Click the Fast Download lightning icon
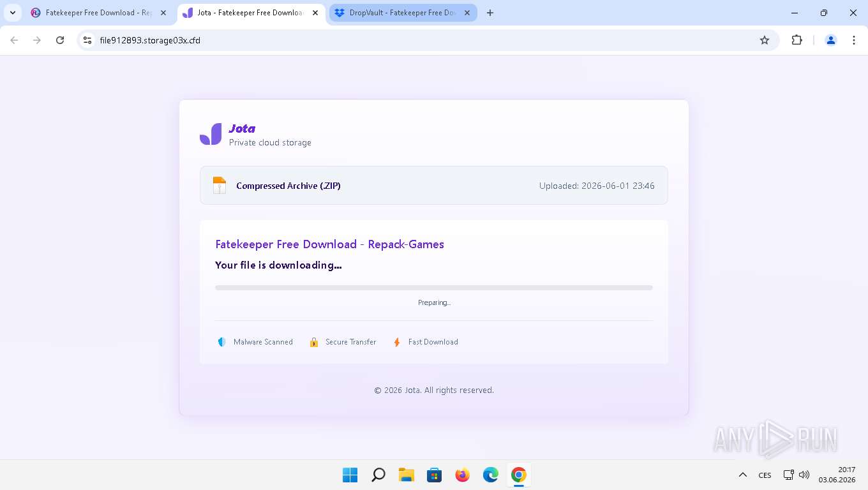Screen dimensions: 868x490 (x=397, y=342)
